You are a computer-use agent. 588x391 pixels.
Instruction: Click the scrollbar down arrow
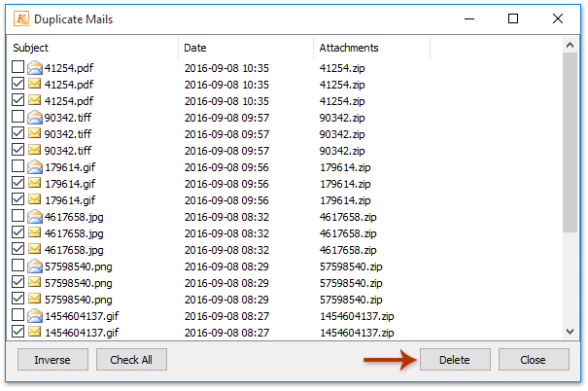point(571,332)
